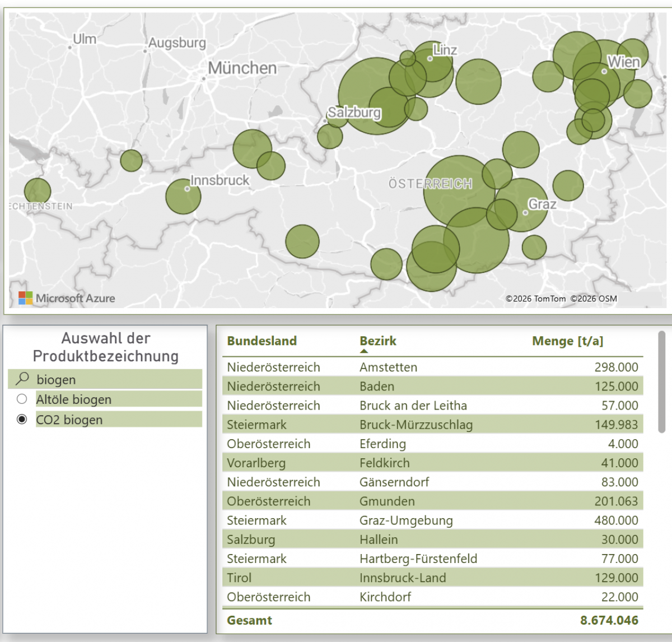This screenshot has width=672, height=642.
Task: Click the Microsoft Azure logo on map
Action: click(67, 298)
